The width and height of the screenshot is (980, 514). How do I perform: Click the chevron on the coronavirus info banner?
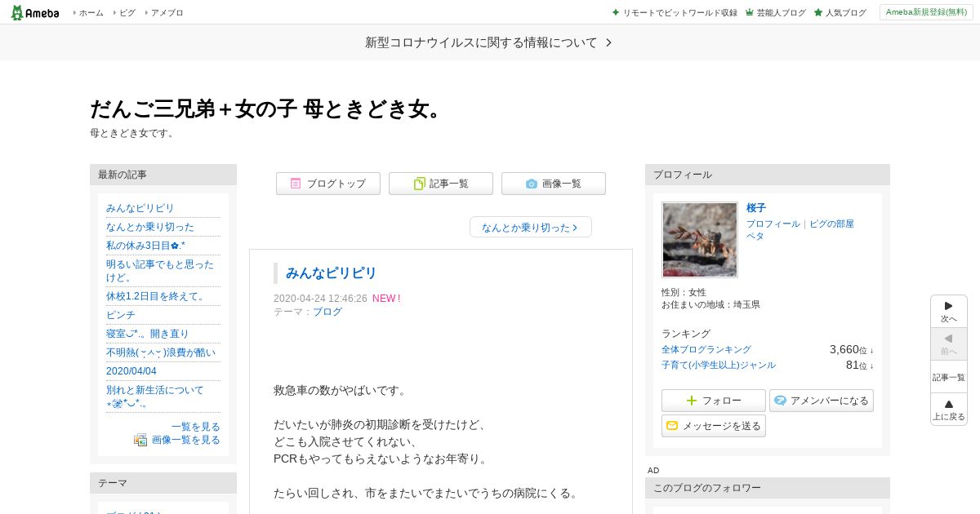[x=608, y=42]
